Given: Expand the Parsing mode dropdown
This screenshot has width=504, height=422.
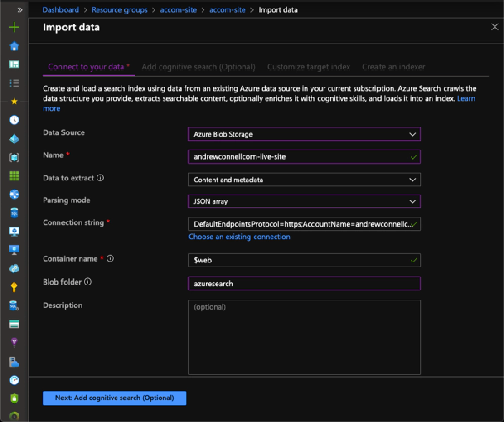Looking at the screenshot, I should [304, 200].
